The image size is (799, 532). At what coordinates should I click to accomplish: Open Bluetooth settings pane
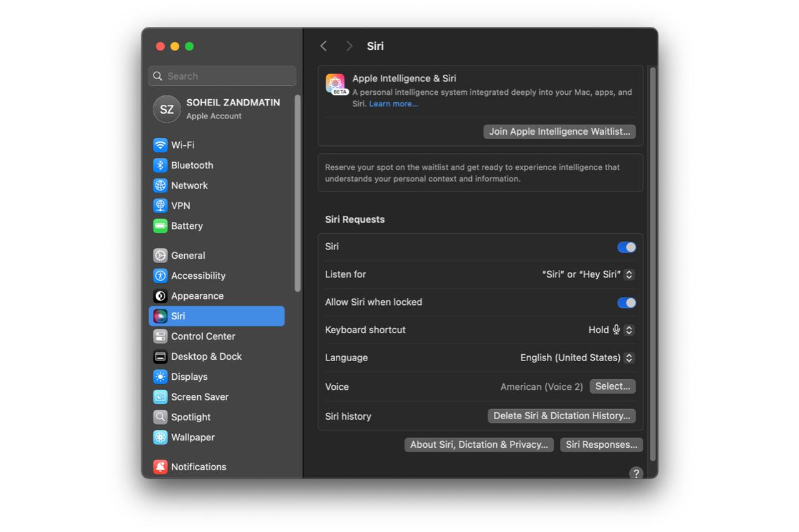tap(217, 165)
